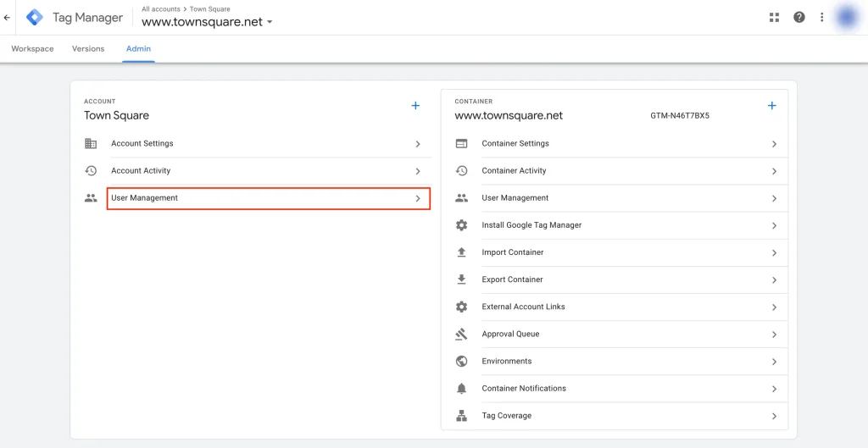This screenshot has height=448, width=868.
Task: Switch to the Versions tab
Action: pos(88,48)
